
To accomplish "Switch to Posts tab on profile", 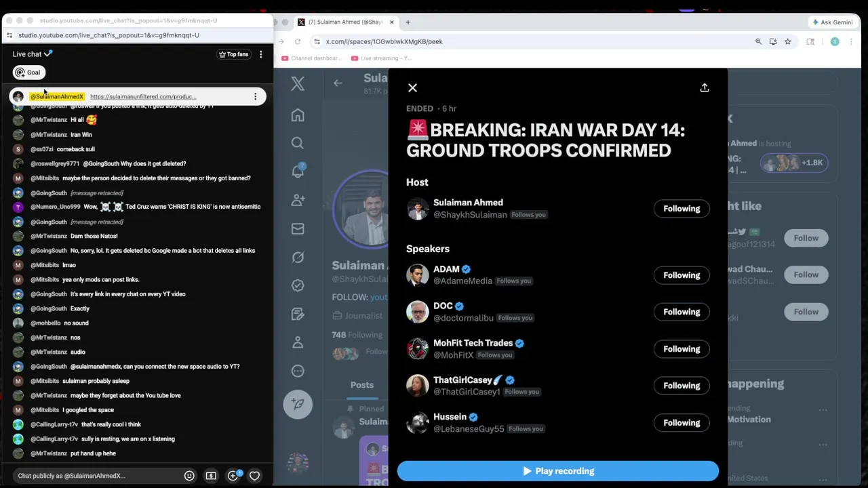I will coord(361,385).
